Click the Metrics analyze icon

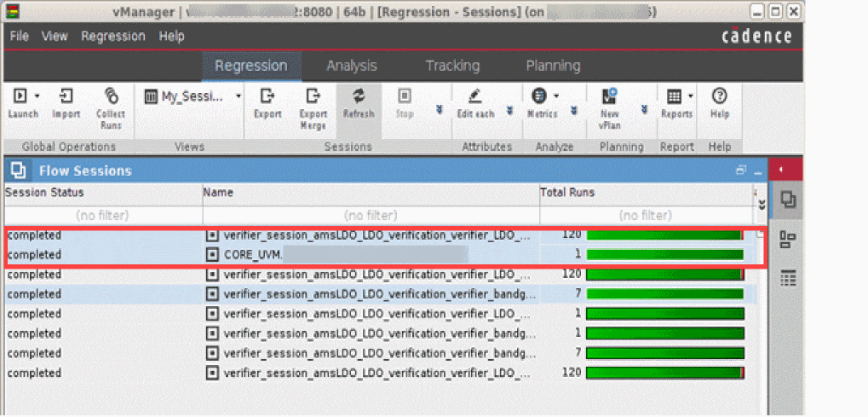[538, 96]
